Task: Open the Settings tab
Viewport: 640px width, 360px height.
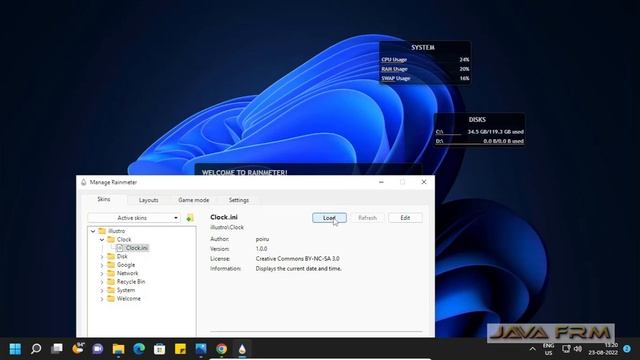Action: [x=239, y=200]
